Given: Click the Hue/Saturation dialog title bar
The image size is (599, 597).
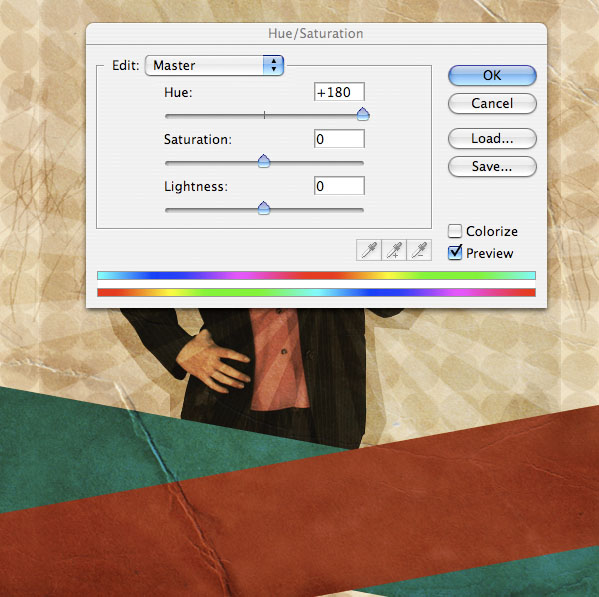Looking at the screenshot, I should pos(316,34).
